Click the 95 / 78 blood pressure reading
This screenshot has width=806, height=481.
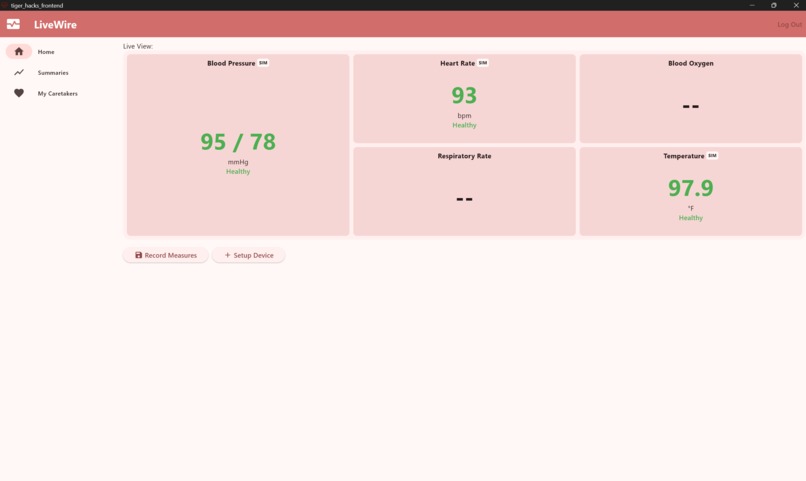(238, 142)
